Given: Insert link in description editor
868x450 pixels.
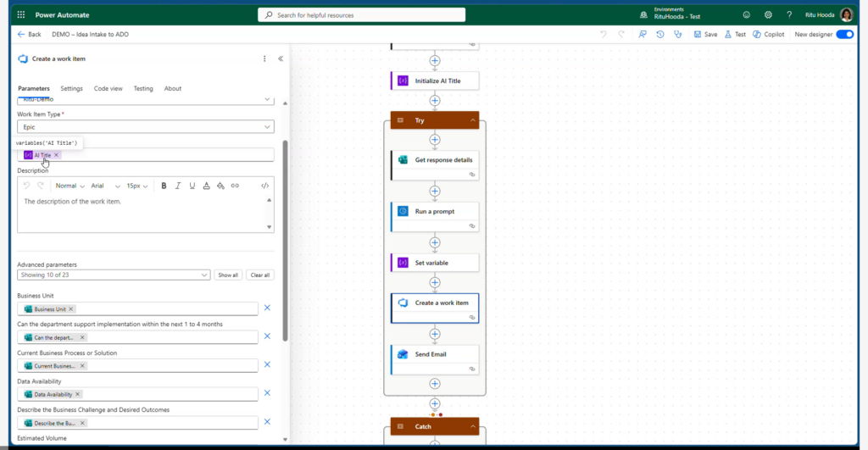Looking at the screenshot, I should click(235, 186).
